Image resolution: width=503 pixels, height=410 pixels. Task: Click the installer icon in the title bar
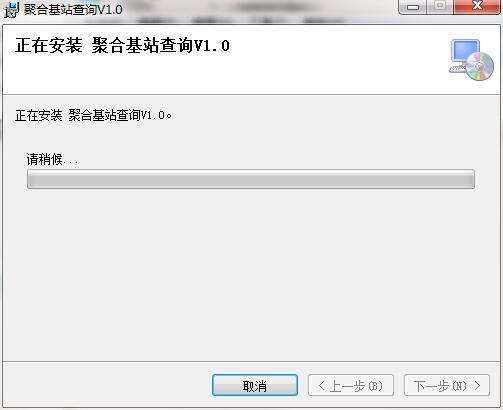click(x=12, y=10)
